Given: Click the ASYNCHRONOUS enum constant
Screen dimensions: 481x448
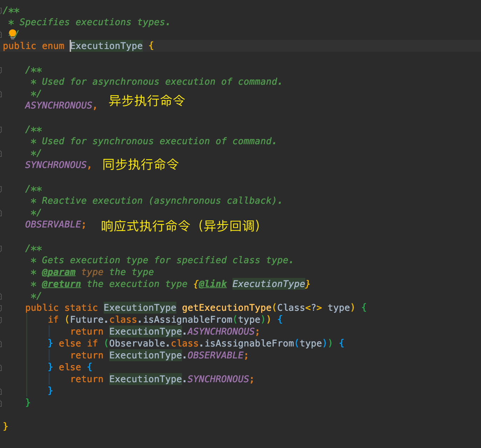Looking at the screenshot, I should pyautogui.click(x=59, y=105).
